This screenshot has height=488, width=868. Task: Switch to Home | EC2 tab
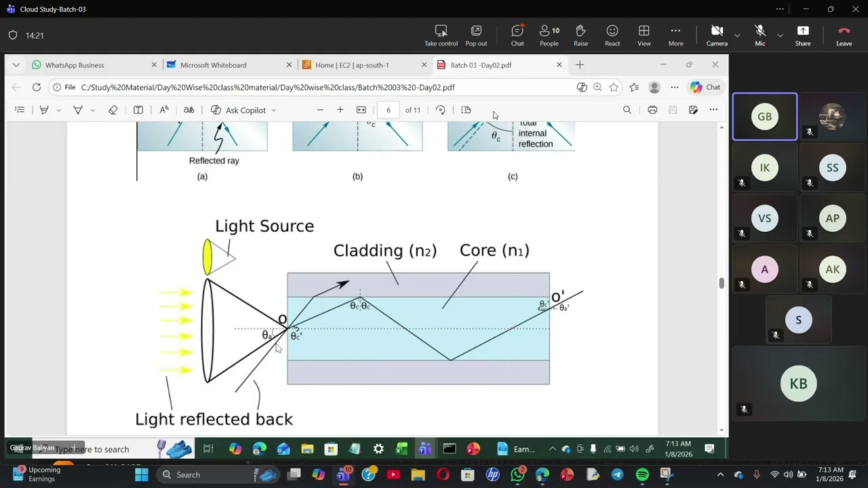(365, 65)
